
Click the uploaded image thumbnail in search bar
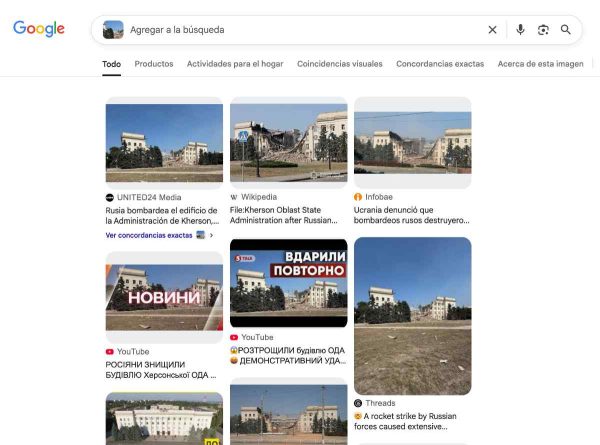(x=113, y=29)
